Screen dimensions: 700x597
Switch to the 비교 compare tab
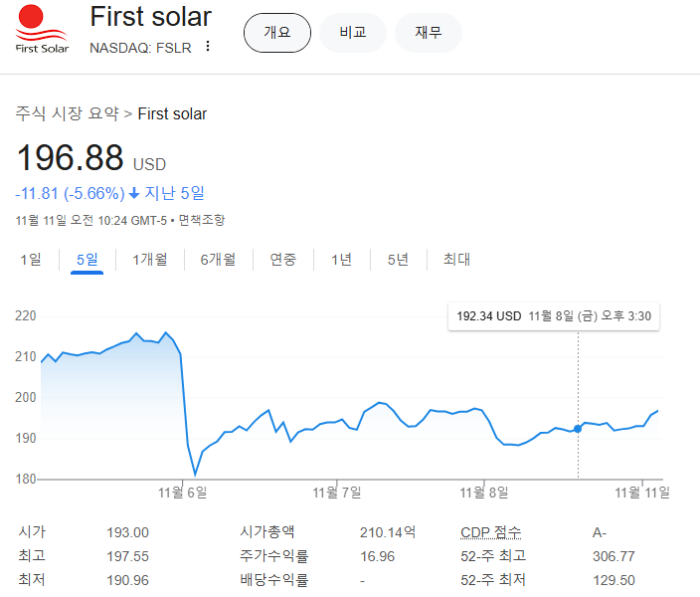point(353,33)
